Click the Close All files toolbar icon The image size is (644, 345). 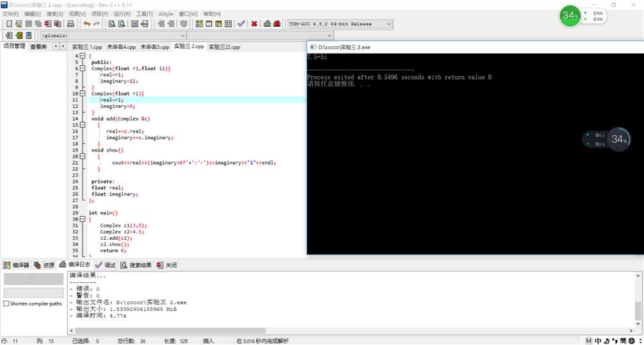pyautogui.click(x=58, y=24)
